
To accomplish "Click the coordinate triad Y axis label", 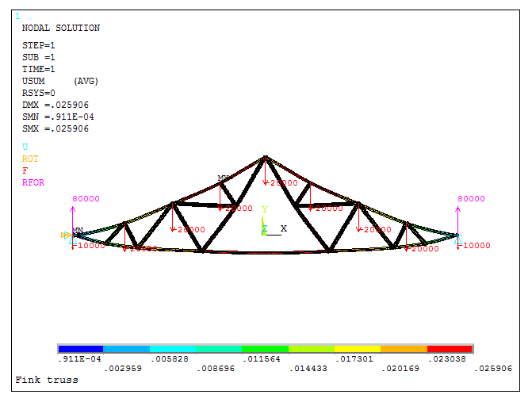I will (x=265, y=210).
